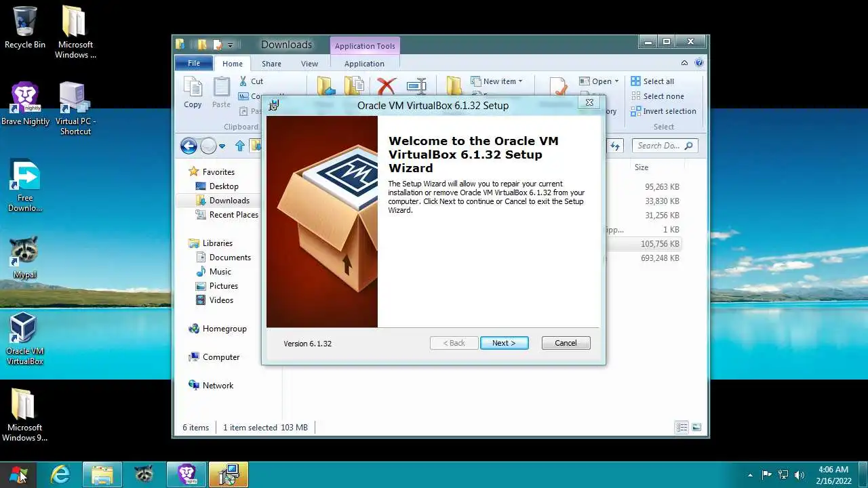The image size is (868, 488).
Task: Refresh the Downloads folder view
Action: coord(615,146)
